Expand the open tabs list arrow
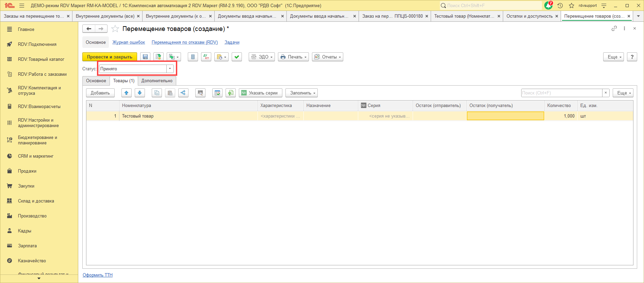 (x=638, y=16)
